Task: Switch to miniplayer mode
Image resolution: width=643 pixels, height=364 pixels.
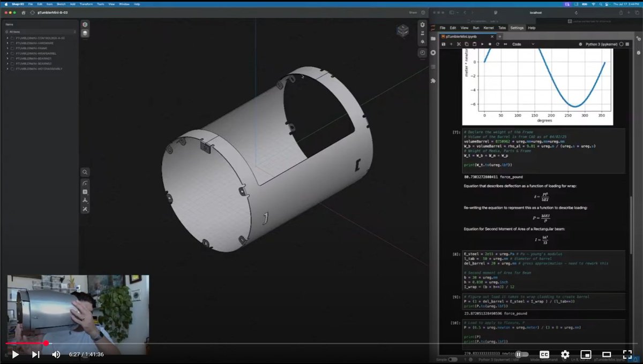Action: [586, 354]
